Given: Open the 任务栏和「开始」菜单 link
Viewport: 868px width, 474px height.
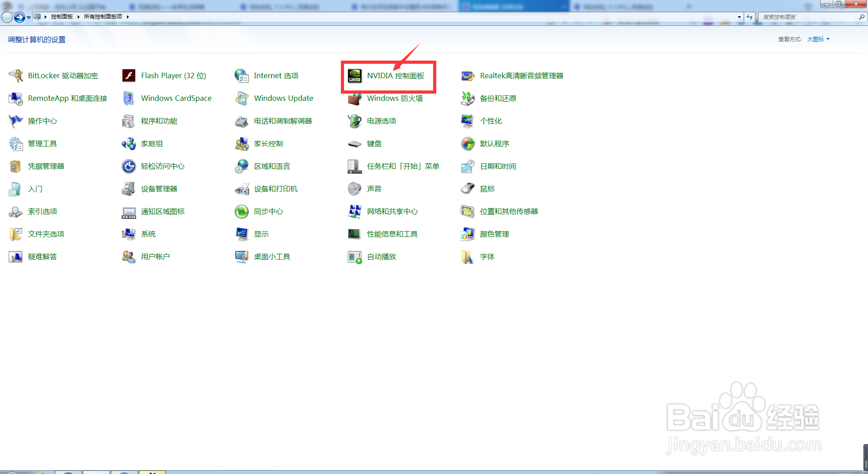Looking at the screenshot, I should coord(403,166).
